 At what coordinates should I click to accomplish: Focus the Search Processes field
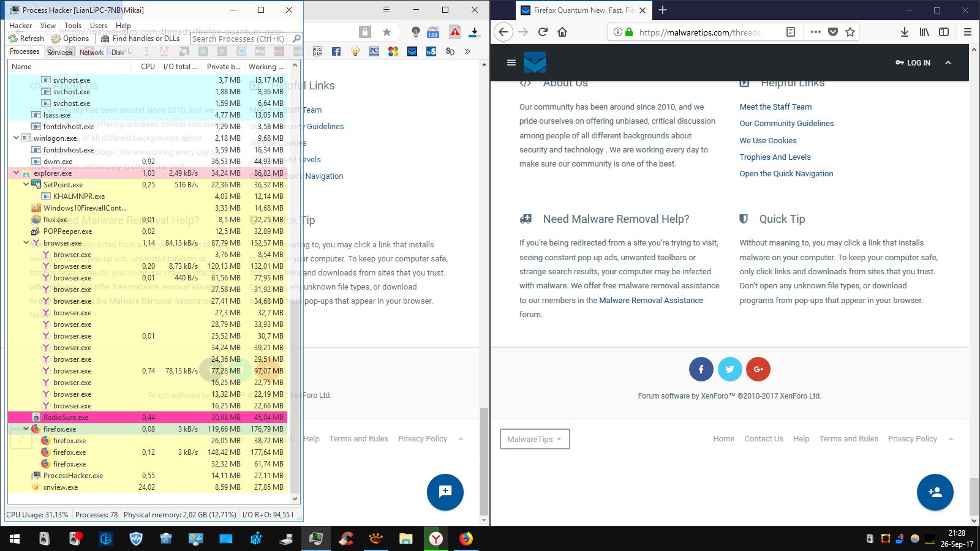[240, 39]
